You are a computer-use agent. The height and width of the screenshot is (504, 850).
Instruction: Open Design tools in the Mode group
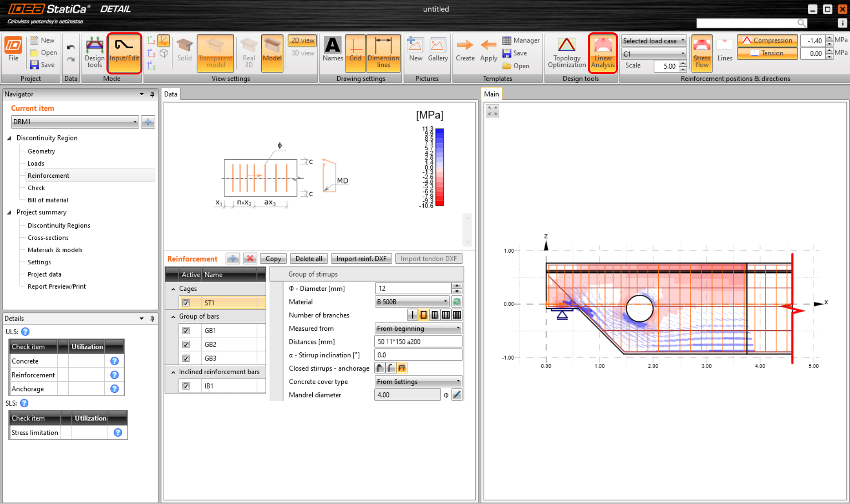(x=94, y=52)
